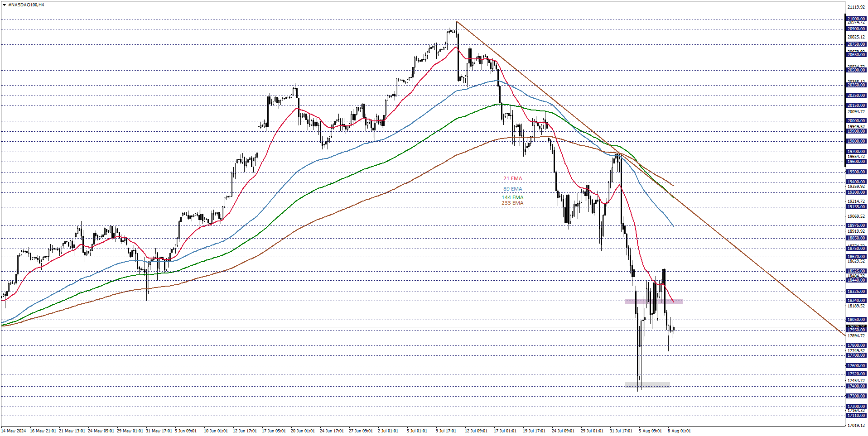Screen dimensions: 868x436
Task: Click the 19500.00 price level label
Action: pyautogui.click(x=856, y=172)
